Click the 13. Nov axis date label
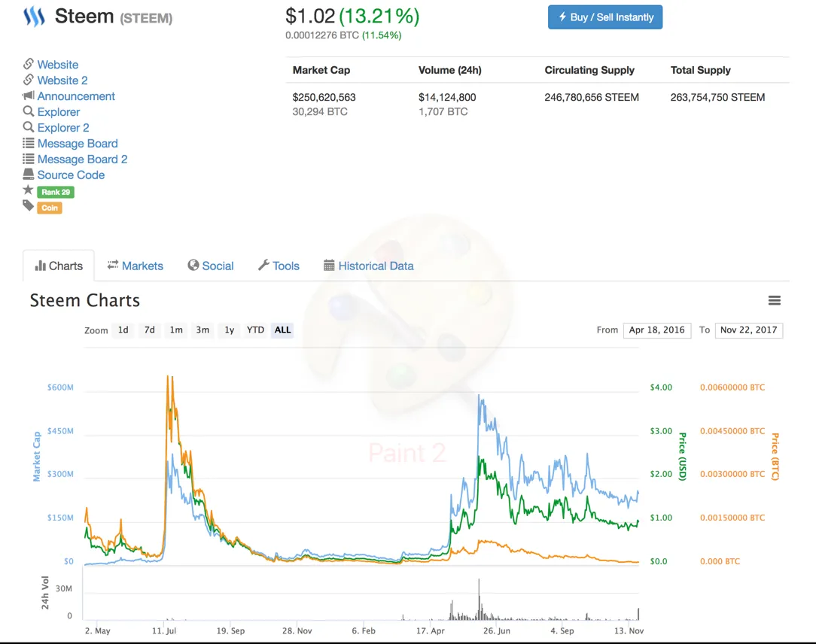The height and width of the screenshot is (644, 816). coord(629,630)
